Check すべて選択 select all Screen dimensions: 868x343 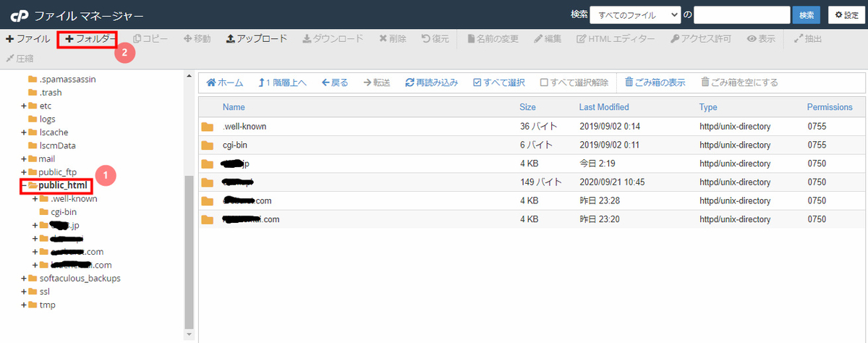(x=499, y=82)
